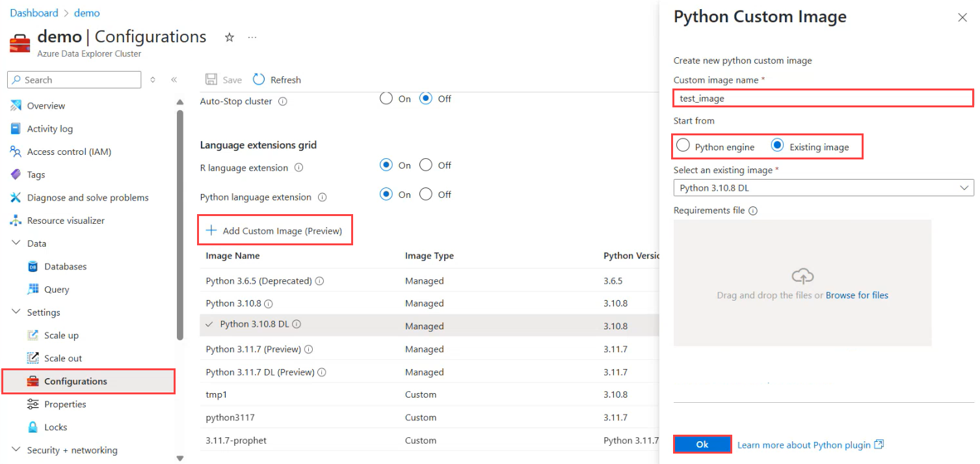Click Add Custom Image (Preview)
Image resolution: width=980 pixels, height=464 pixels.
point(274,230)
